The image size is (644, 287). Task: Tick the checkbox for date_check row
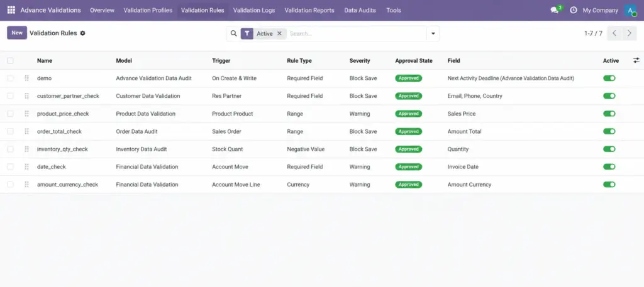10,167
